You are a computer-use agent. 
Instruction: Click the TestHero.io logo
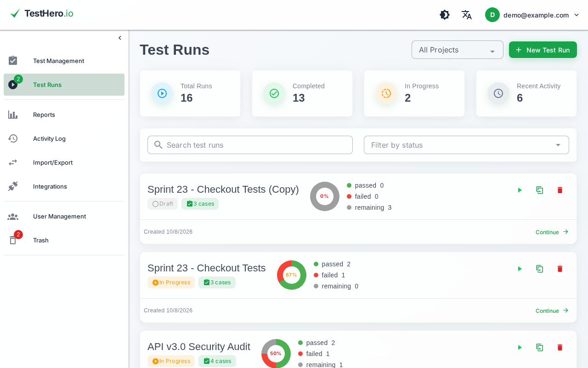coord(41,13)
